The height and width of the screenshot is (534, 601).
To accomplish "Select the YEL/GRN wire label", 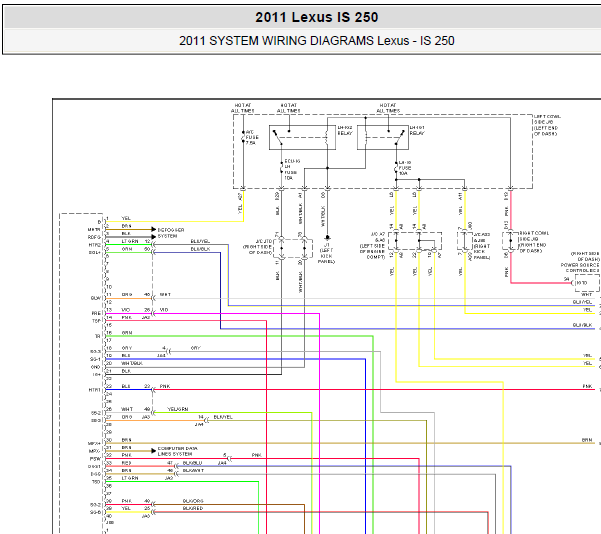I will (178, 409).
